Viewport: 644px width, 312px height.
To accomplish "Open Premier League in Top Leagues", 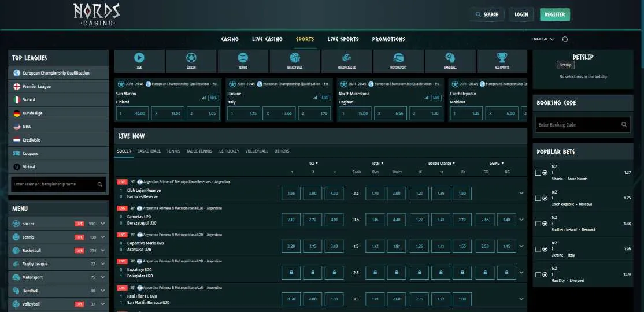I will 36,86.
